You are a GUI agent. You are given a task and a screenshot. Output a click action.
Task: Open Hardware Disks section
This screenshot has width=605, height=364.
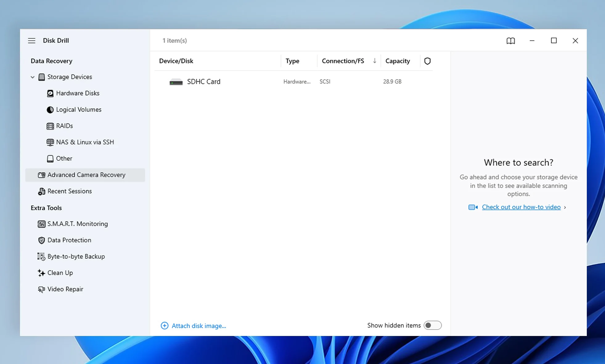point(78,93)
